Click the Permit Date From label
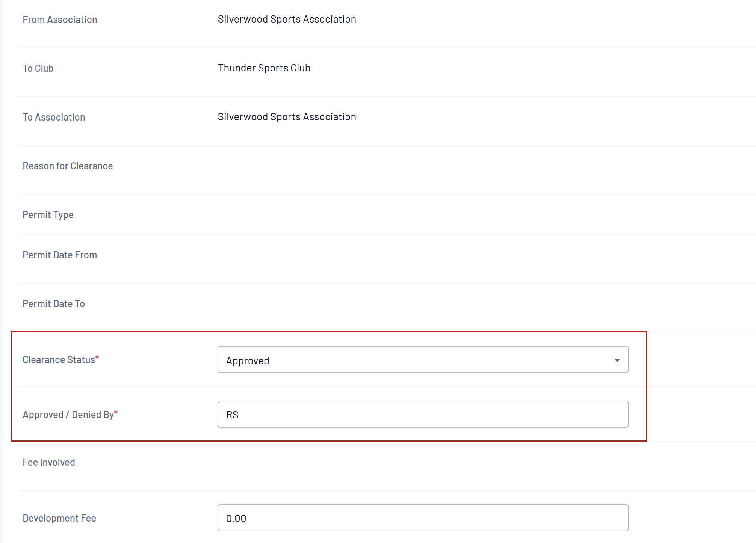 point(60,255)
